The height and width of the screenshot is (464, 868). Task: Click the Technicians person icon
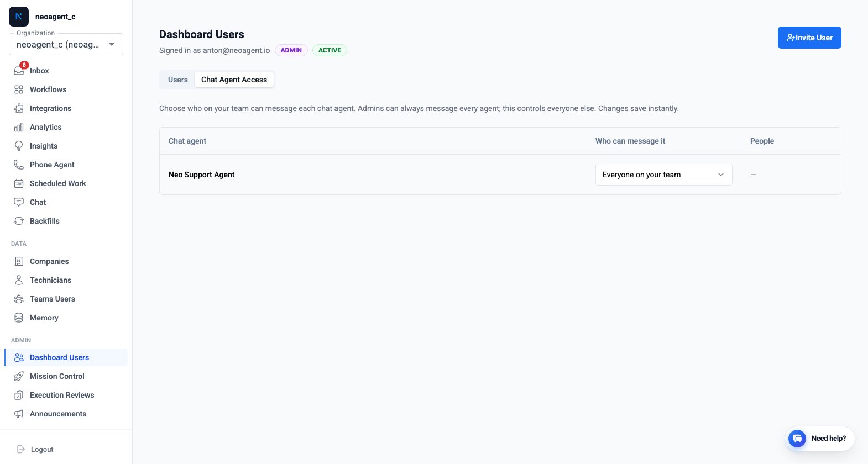(x=19, y=280)
